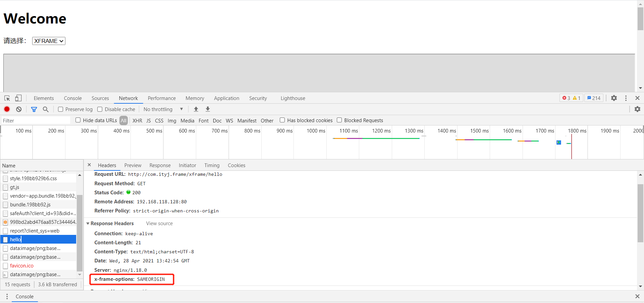This screenshot has height=303, width=644.
Task: Check Hide data URLs
Action: tap(78, 120)
